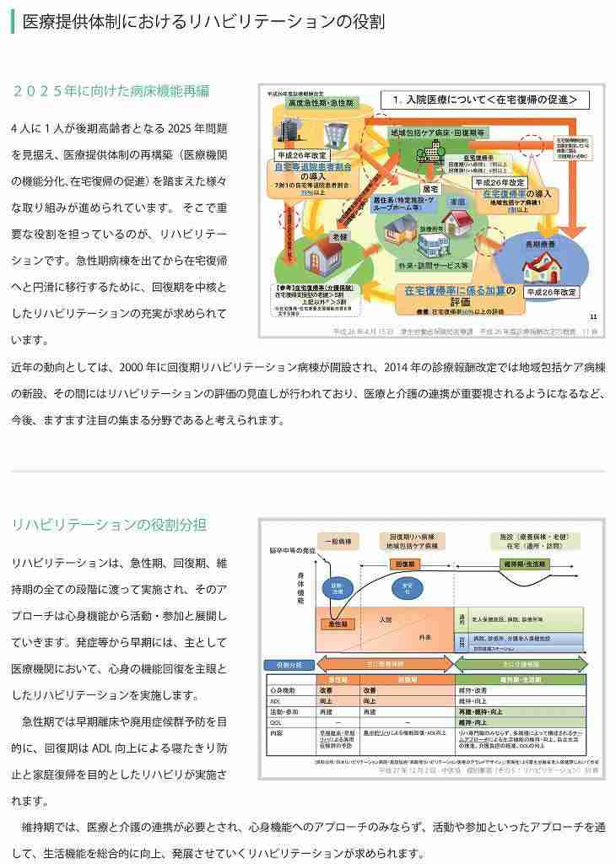Click the green 主に介護保険 double arrow

click(521, 665)
